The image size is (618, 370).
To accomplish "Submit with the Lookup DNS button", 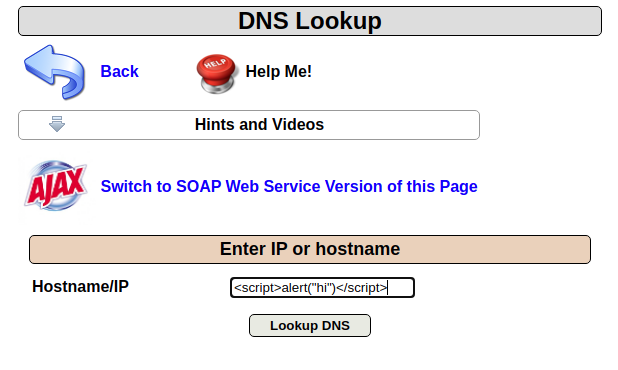I will [x=310, y=325].
